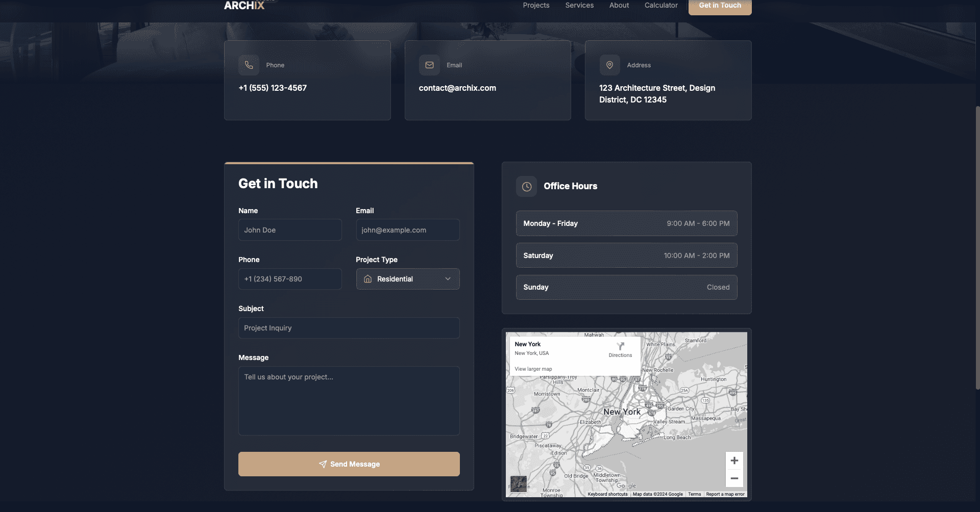Click the Office Hours heading

570,186
